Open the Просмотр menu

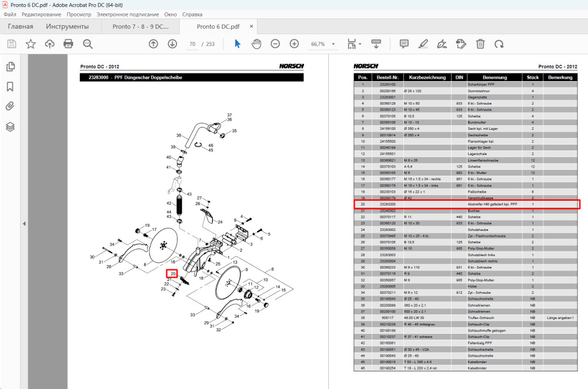point(79,14)
